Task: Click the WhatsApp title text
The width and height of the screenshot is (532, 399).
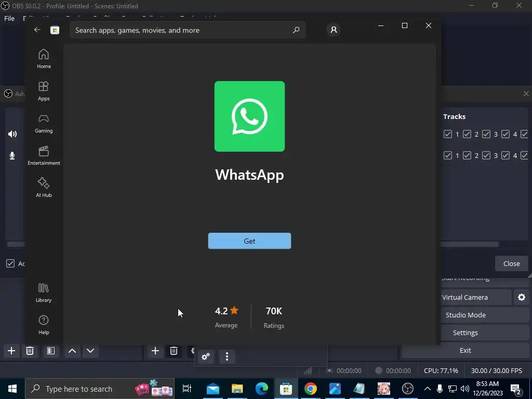Action: [x=249, y=175]
